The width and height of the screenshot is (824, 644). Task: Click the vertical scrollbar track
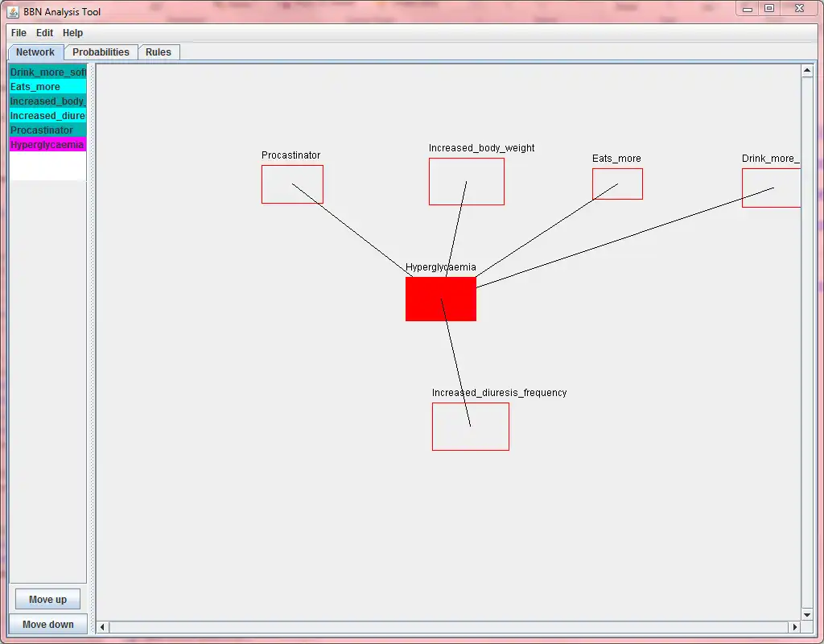[807, 343]
